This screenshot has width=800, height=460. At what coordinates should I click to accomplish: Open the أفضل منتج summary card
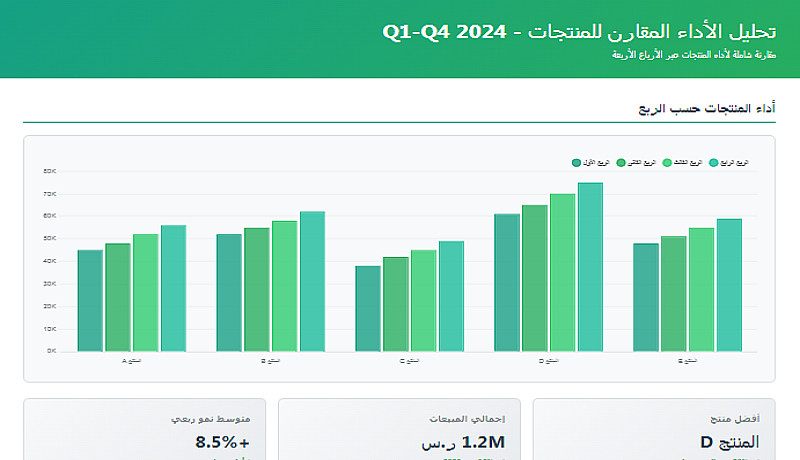click(654, 430)
